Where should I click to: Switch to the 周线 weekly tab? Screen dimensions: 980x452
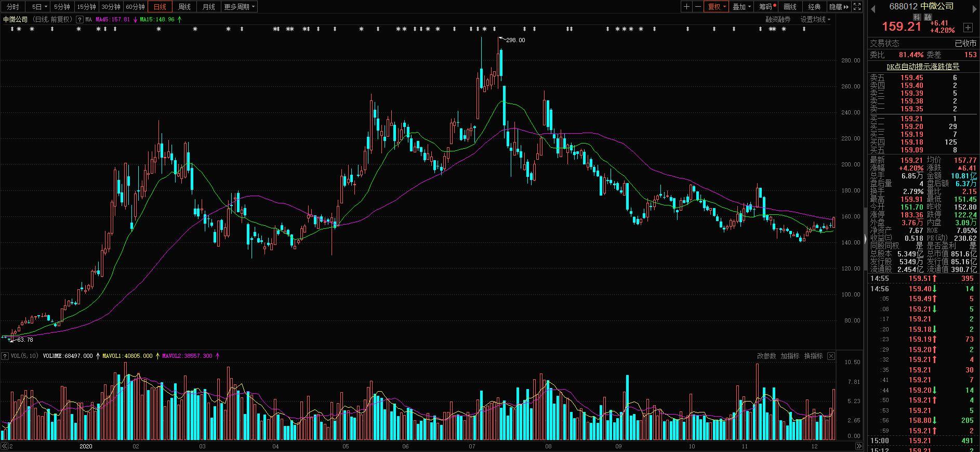pos(184,7)
